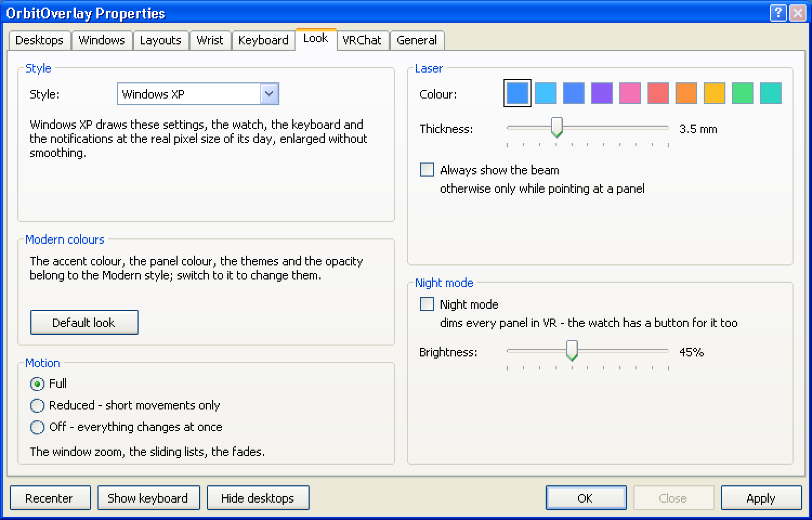Image resolution: width=812 pixels, height=520 pixels.
Task: Pick the blue swatch next to purple
Action: (574, 93)
